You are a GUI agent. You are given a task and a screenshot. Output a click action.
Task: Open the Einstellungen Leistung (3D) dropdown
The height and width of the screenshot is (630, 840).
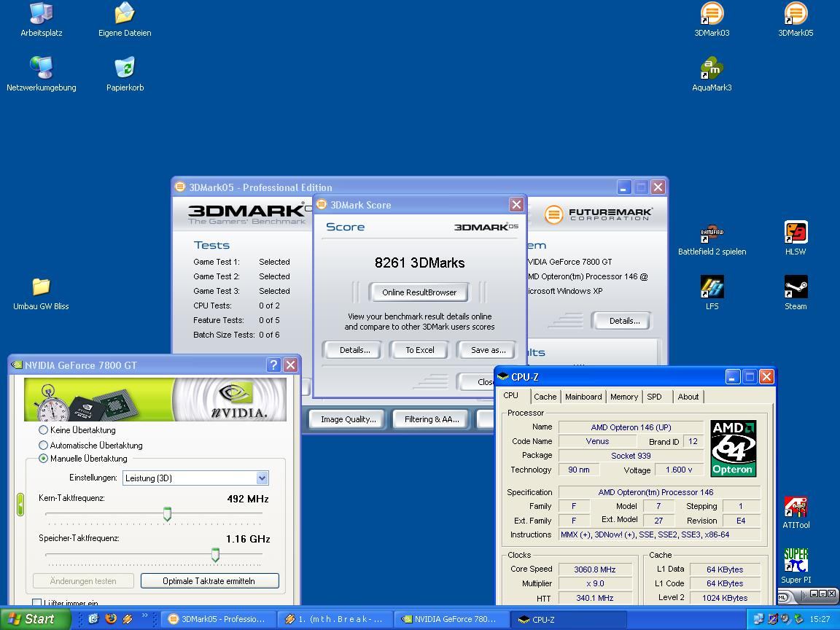click(195, 478)
